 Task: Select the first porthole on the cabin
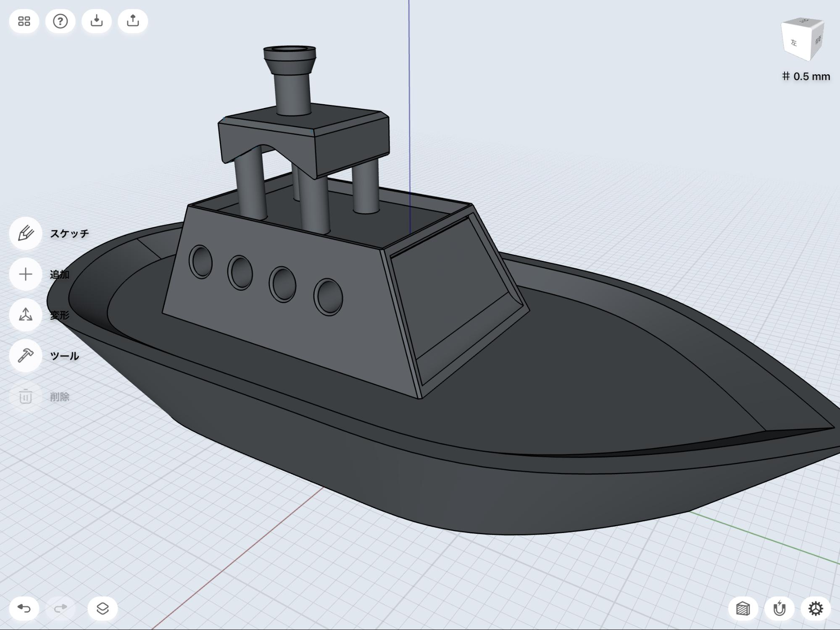pyautogui.click(x=201, y=262)
